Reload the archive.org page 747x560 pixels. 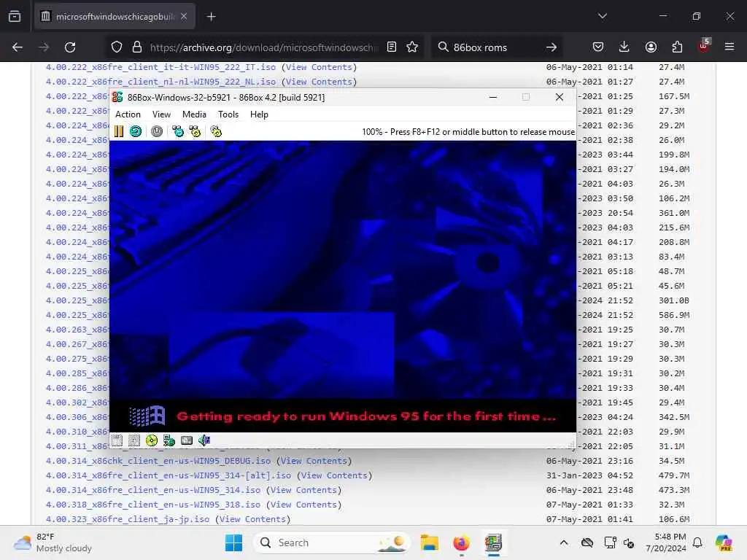[70, 47]
